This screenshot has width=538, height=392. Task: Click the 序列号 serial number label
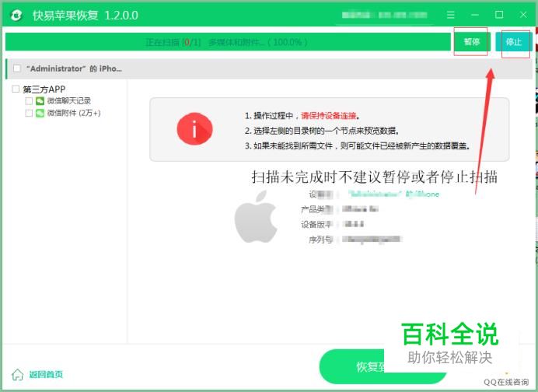click(x=320, y=240)
